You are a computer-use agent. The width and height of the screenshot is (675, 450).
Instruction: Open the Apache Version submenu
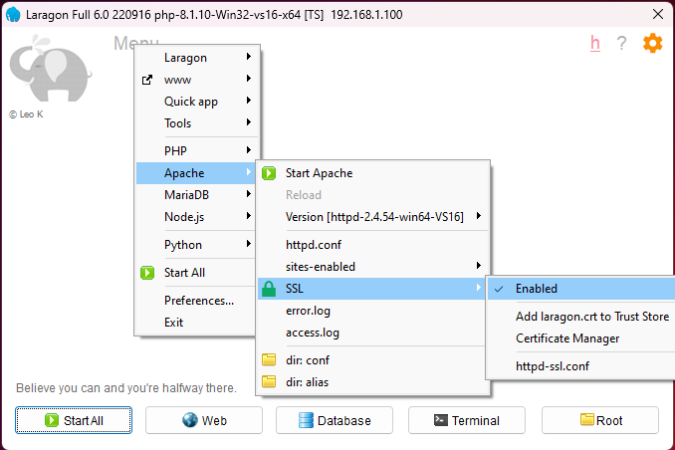(x=373, y=217)
